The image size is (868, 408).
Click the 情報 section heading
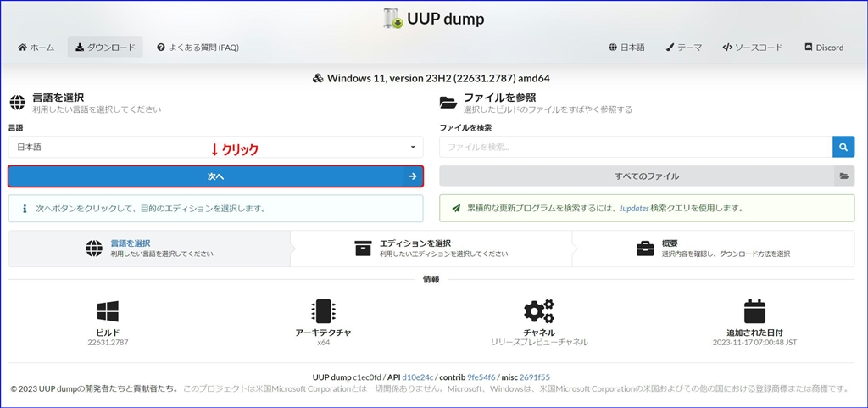pyautogui.click(x=431, y=280)
